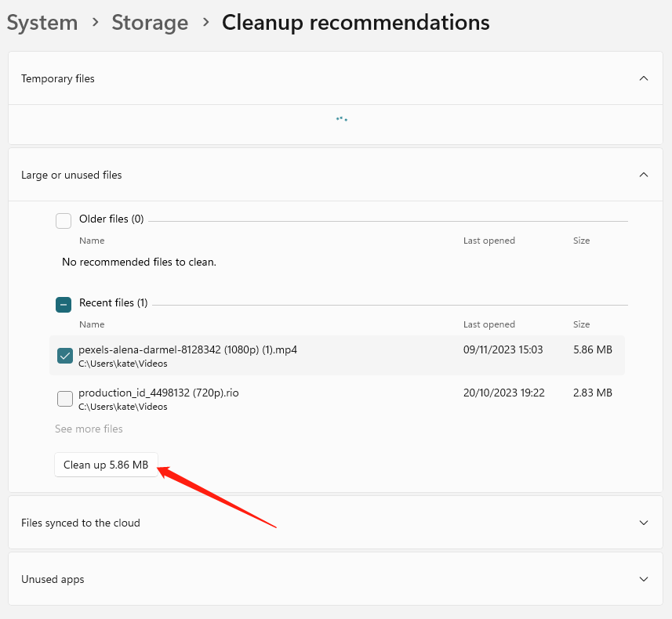Expand Files synced to the cloud chevron
Screen dimensions: 672x619
coord(643,523)
